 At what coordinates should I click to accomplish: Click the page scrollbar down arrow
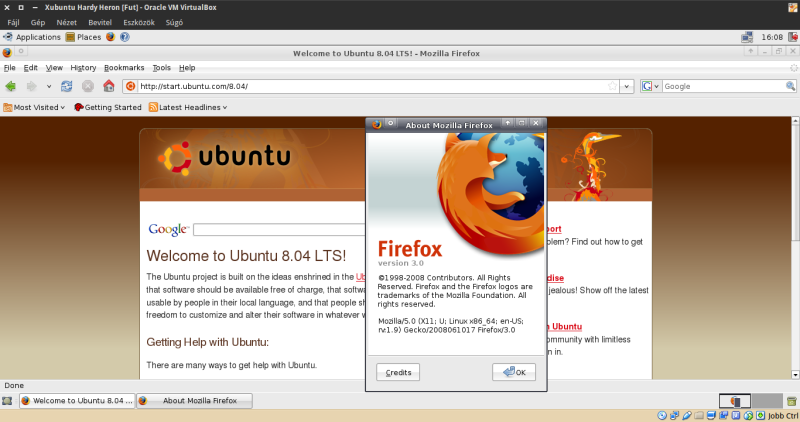coord(795,375)
